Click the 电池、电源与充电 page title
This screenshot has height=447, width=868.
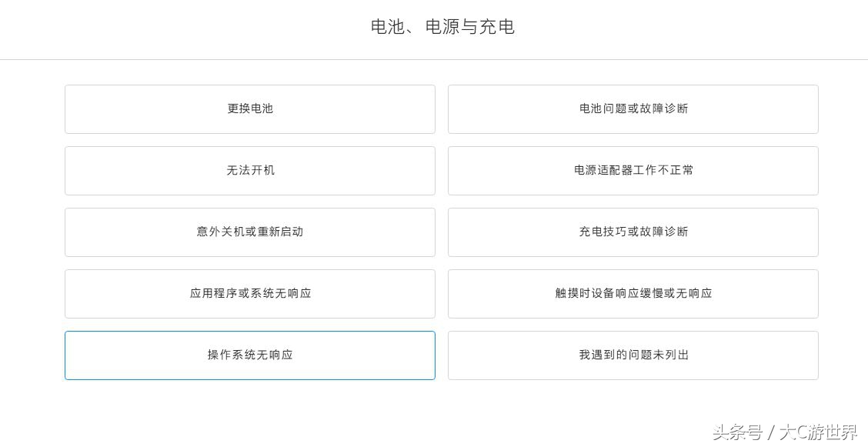coord(443,27)
